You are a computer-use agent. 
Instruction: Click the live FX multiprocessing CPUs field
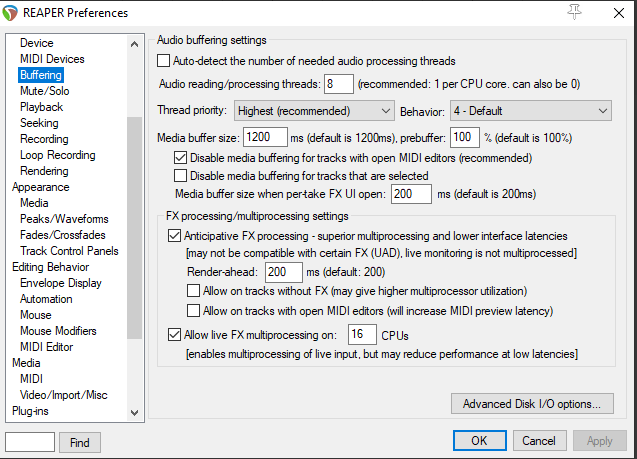(362, 334)
